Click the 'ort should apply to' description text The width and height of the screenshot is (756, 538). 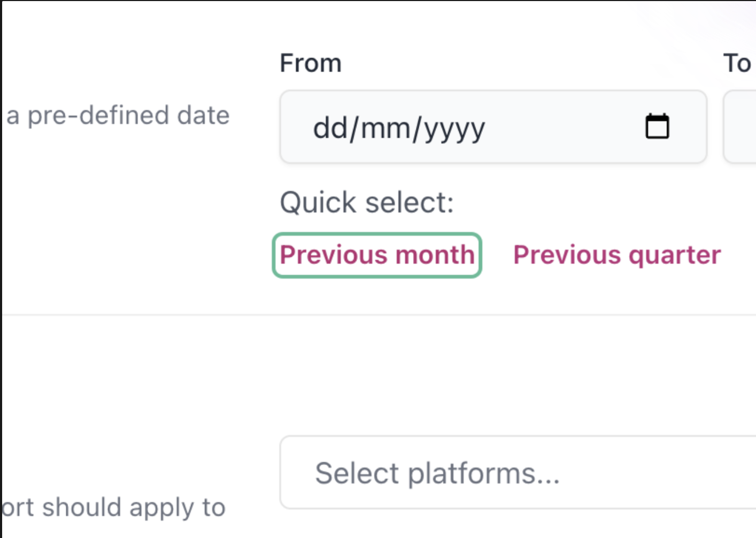point(113,508)
